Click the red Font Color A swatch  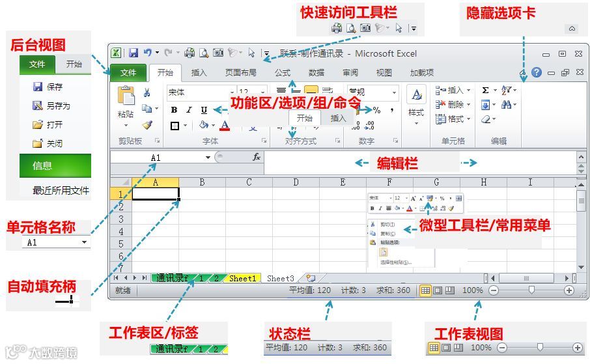pyautogui.click(x=225, y=125)
